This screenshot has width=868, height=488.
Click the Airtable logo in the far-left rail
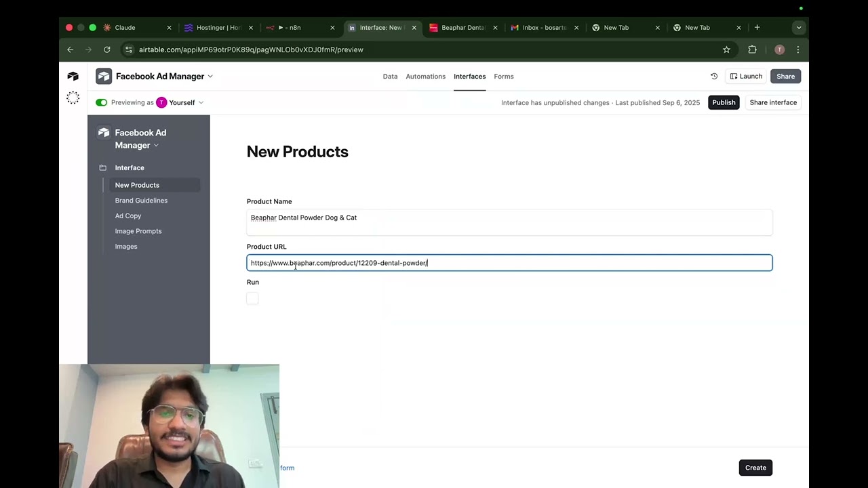tap(73, 76)
